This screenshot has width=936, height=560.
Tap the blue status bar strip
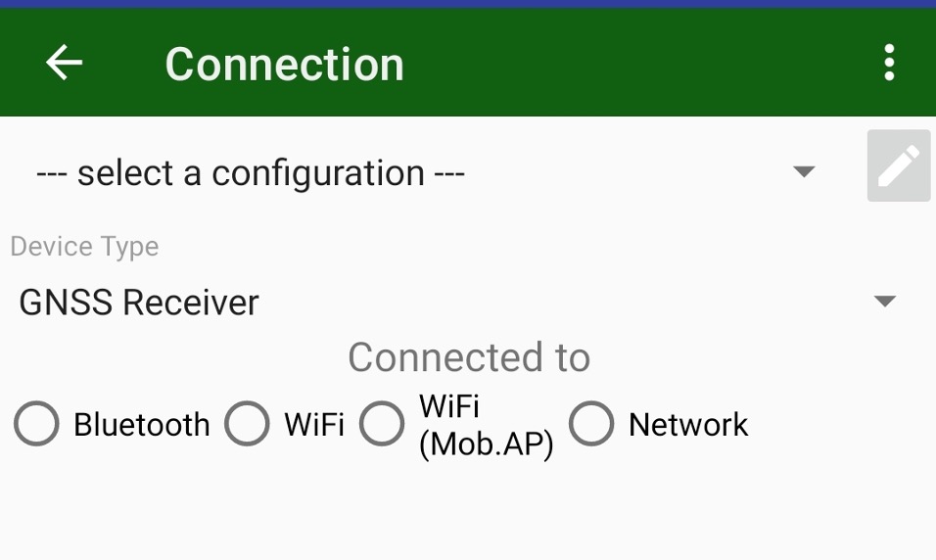pos(468,4)
